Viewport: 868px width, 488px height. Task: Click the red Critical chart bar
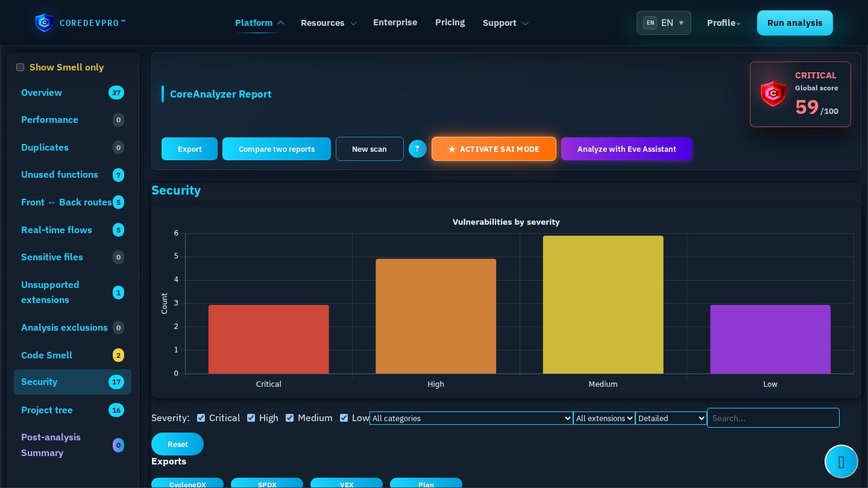269,339
